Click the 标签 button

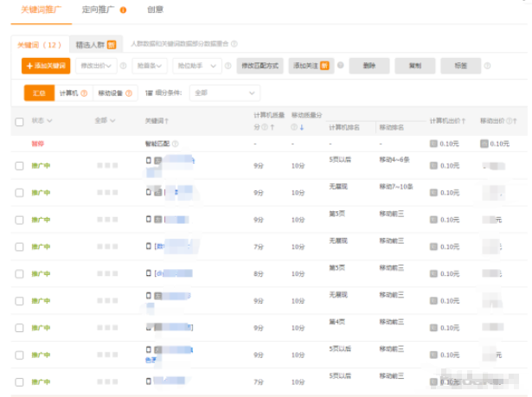460,66
